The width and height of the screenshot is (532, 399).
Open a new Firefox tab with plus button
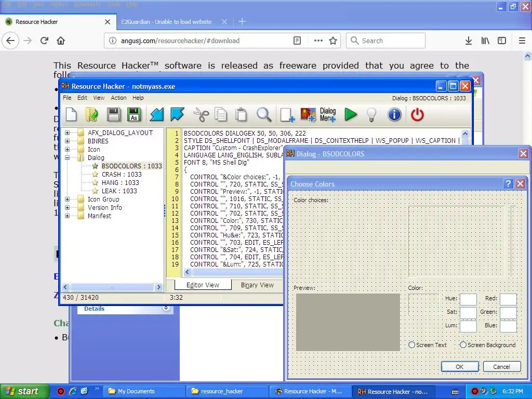pyautogui.click(x=242, y=22)
